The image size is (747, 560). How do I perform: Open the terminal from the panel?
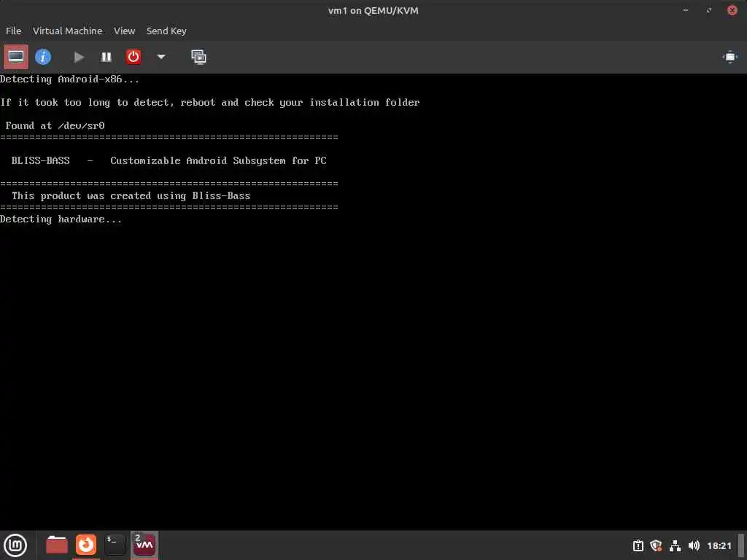115,545
